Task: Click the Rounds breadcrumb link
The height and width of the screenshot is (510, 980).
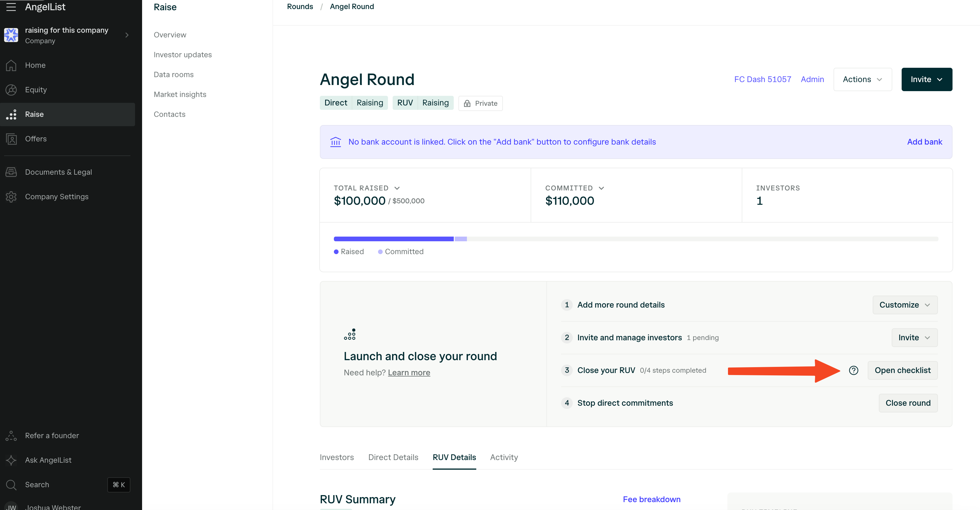Action: (300, 7)
